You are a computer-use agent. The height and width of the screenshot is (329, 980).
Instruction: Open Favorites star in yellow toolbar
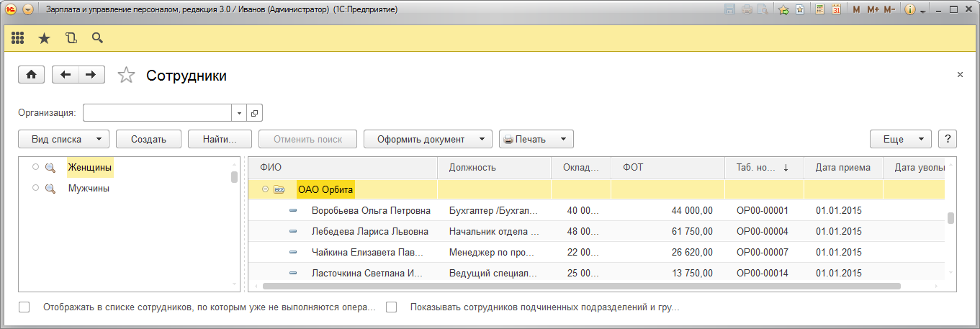[x=44, y=38]
